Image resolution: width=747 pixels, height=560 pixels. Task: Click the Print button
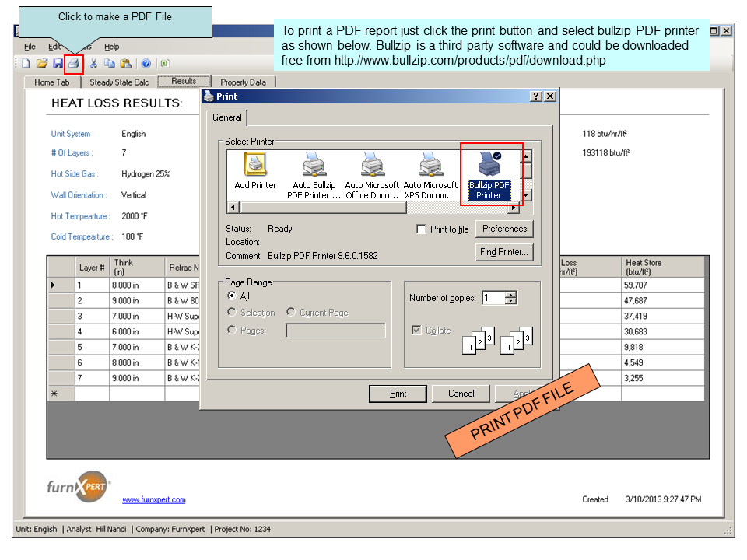pyautogui.click(x=398, y=394)
